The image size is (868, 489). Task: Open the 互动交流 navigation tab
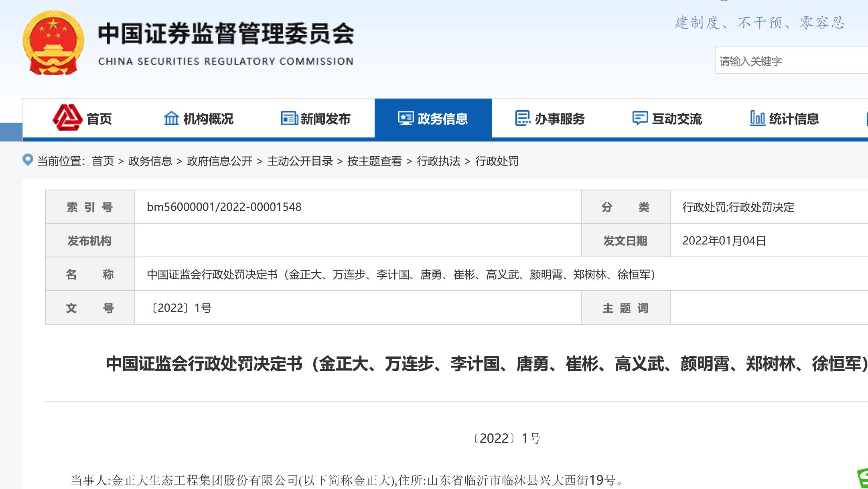pos(667,118)
